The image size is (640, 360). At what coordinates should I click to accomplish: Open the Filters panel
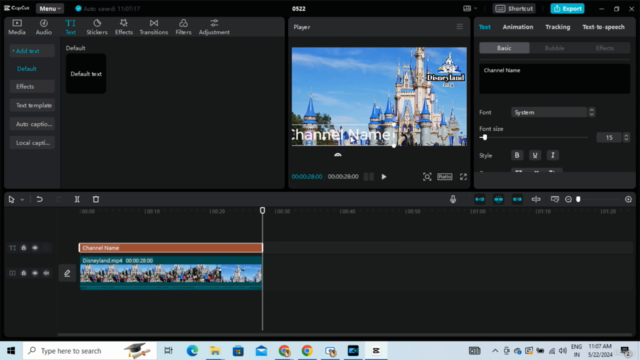tap(183, 27)
